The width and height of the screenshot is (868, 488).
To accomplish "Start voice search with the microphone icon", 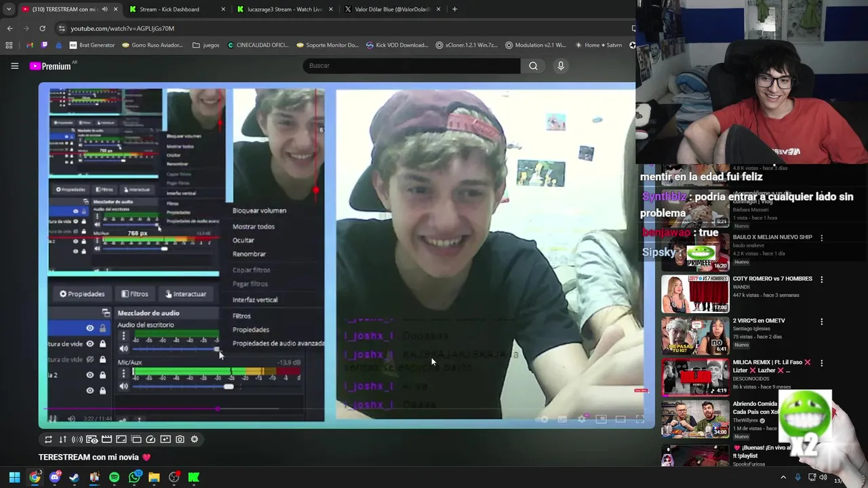I will tap(561, 66).
